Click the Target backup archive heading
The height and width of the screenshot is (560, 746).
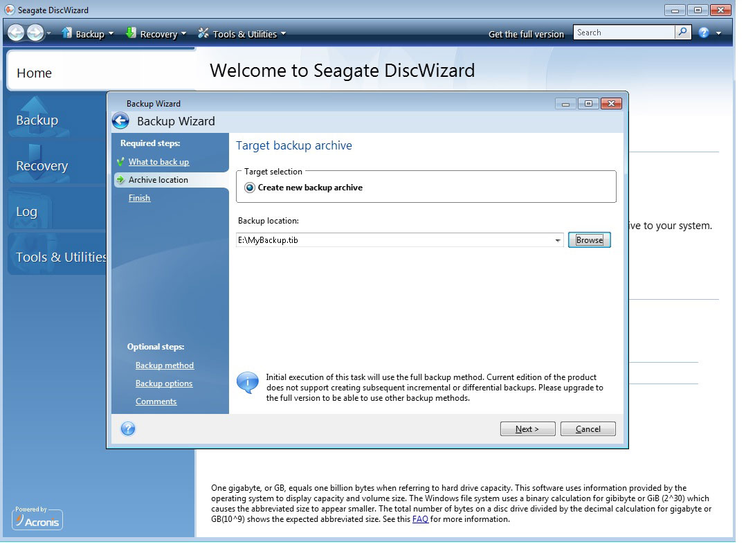pos(294,145)
